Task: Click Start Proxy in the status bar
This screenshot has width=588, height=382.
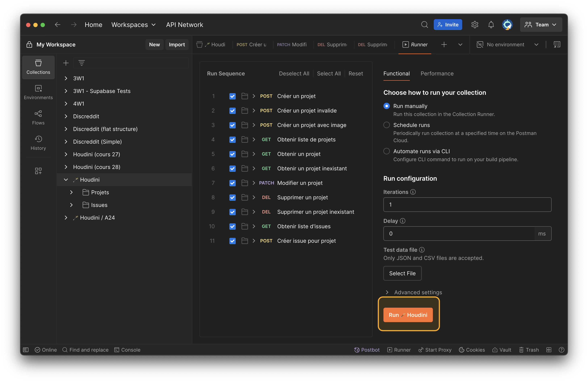Action: point(435,350)
